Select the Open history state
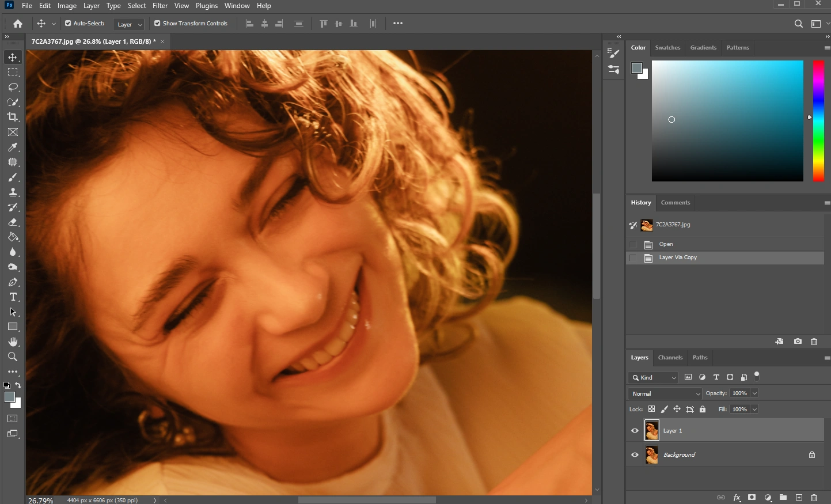This screenshot has width=831, height=504. [725, 244]
